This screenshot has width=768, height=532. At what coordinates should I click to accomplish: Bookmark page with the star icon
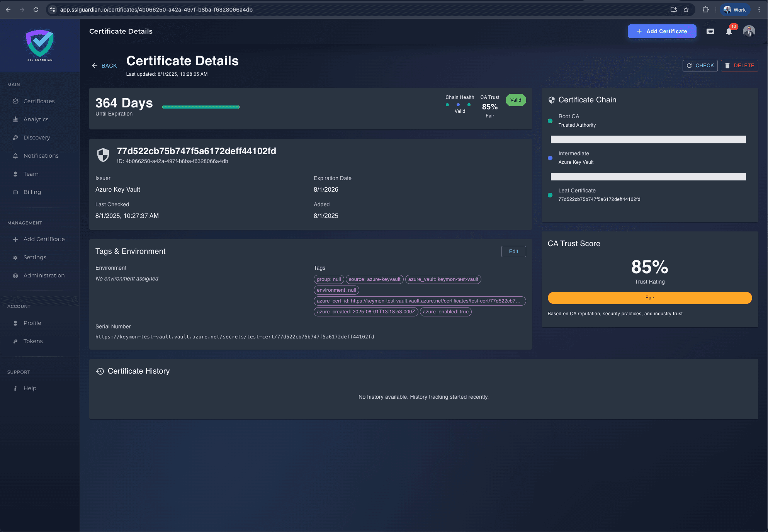686,10
